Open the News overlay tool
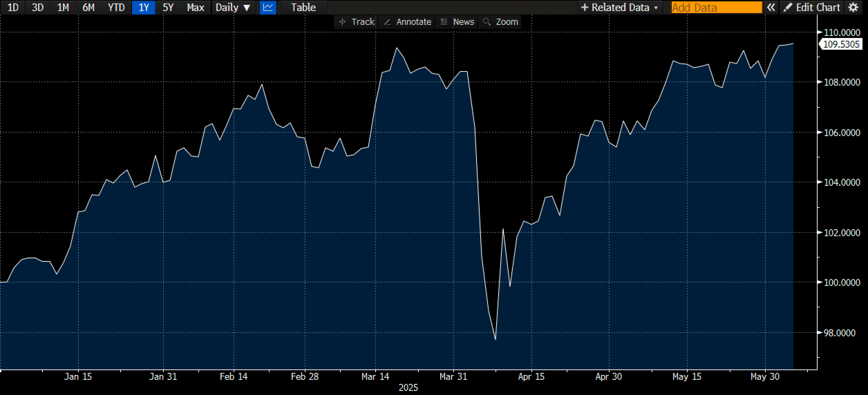 tap(457, 22)
